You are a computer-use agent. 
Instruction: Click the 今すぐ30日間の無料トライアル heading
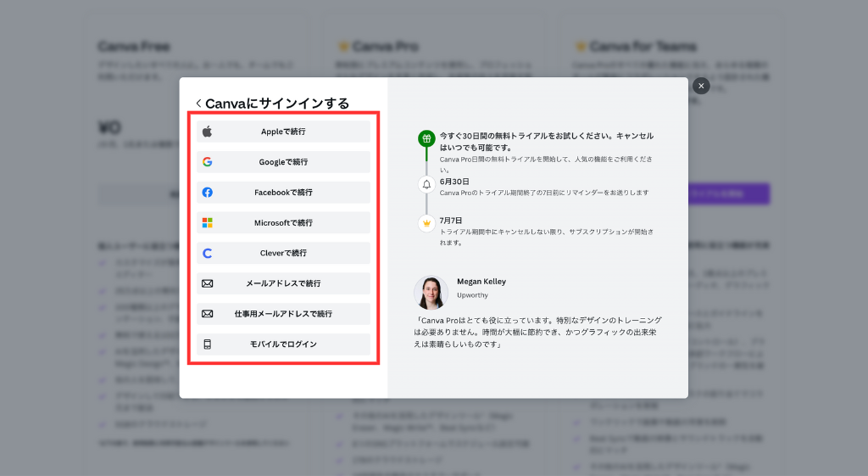point(547,142)
